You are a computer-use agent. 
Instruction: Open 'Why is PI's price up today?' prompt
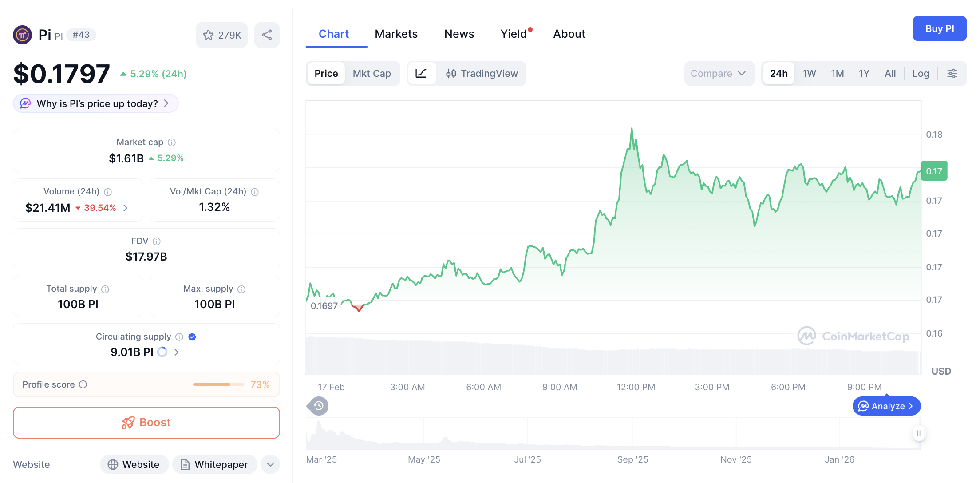click(x=95, y=103)
